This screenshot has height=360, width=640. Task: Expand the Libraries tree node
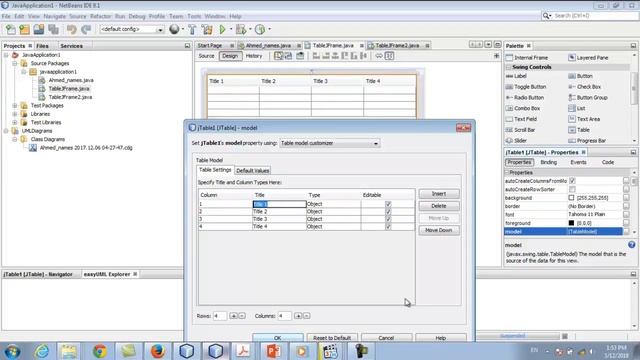coord(15,114)
